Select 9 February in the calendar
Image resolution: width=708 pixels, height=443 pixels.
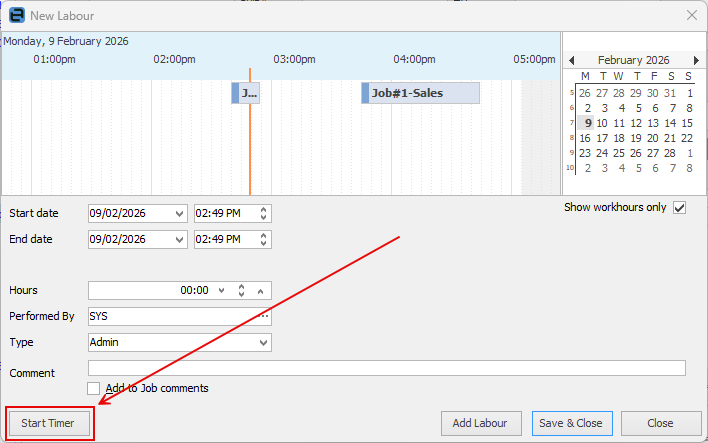587,123
